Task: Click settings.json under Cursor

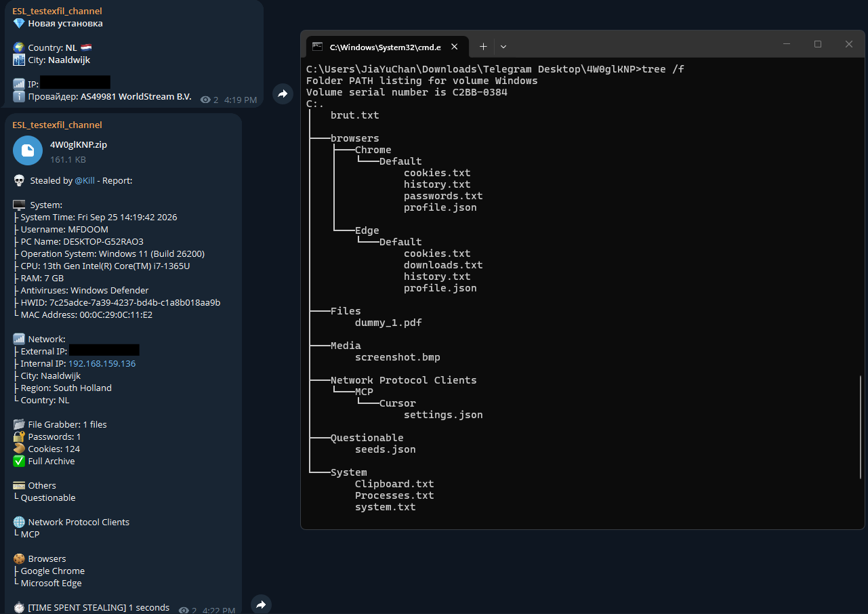Action: pyautogui.click(x=443, y=415)
